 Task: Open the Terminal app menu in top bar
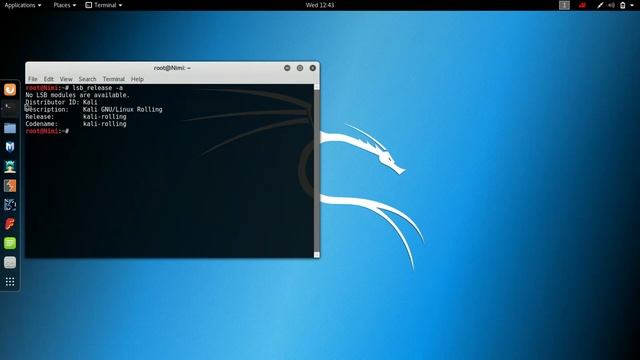pyautogui.click(x=104, y=5)
